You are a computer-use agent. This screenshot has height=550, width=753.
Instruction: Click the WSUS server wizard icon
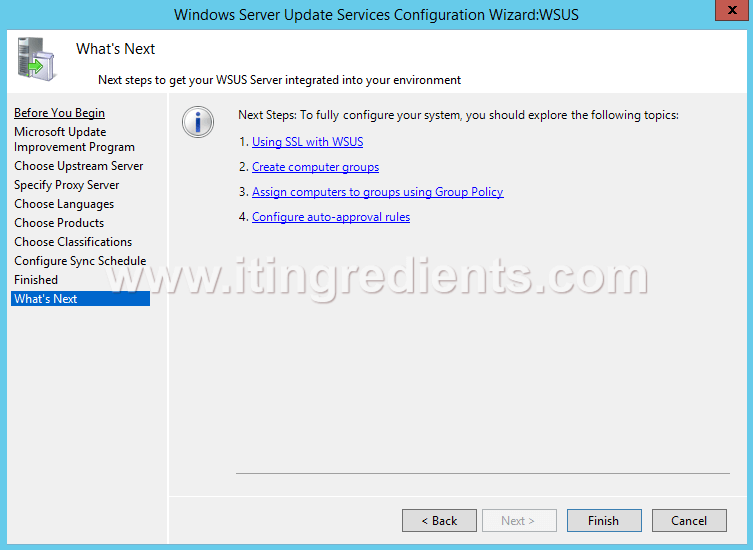pos(36,59)
